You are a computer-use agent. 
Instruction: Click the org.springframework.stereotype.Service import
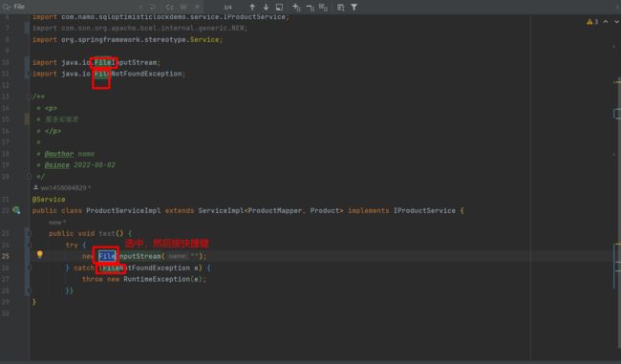pos(127,39)
